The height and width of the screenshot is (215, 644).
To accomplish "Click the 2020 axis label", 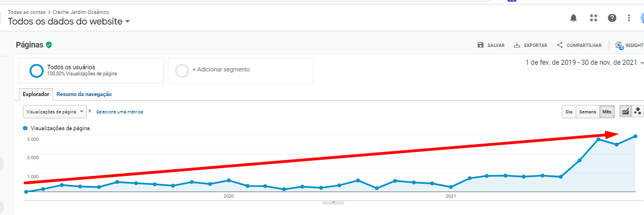I will click(x=229, y=196).
